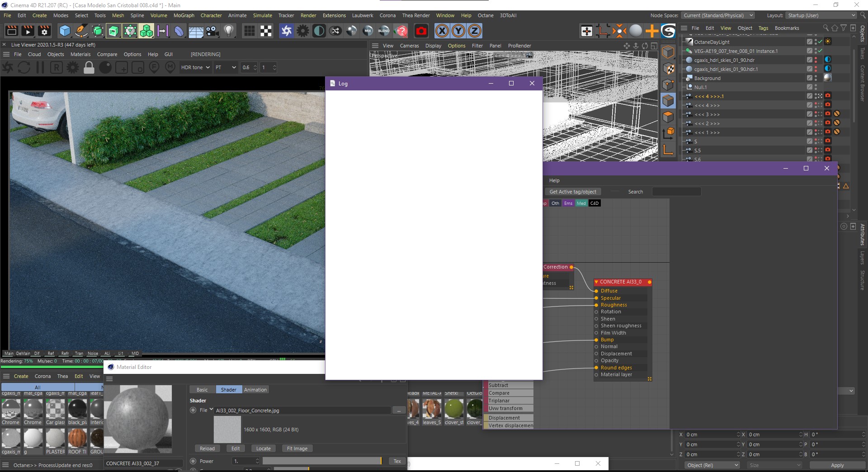Adjust the Power slider in Material Editor
868x472 pixels.
tap(322, 461)
